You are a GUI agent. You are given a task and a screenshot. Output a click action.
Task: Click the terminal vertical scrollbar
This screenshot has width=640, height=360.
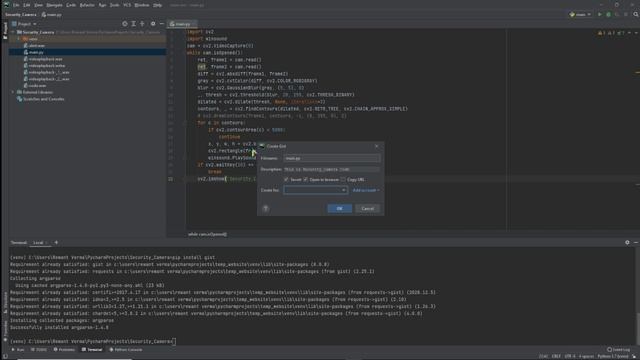[637, 329]
